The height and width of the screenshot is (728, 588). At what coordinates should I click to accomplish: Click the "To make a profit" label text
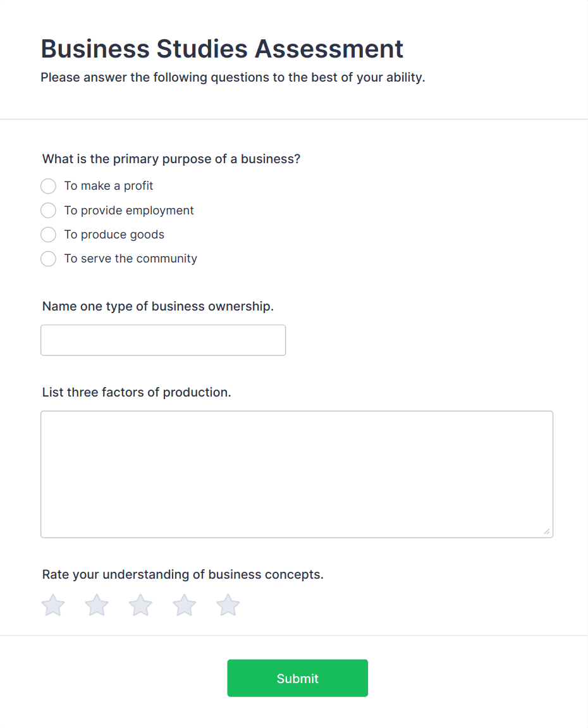tap(108, 186)
